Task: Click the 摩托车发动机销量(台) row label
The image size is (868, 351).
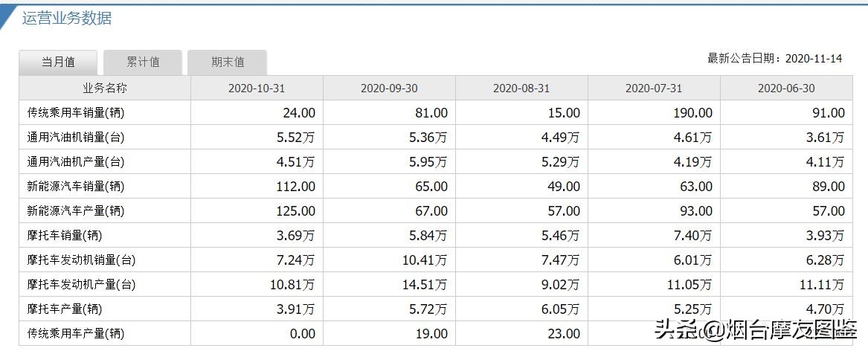Action: pos(81,260)
